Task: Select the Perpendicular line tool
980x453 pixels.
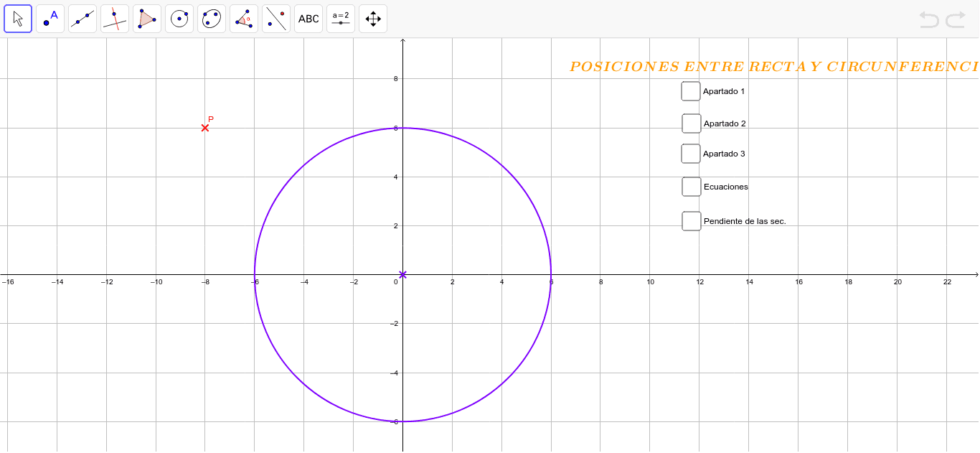Action: click(x=115, y=19)
